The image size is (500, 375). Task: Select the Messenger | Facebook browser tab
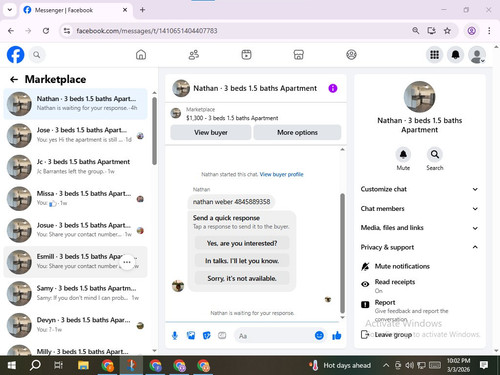(75, 10)
